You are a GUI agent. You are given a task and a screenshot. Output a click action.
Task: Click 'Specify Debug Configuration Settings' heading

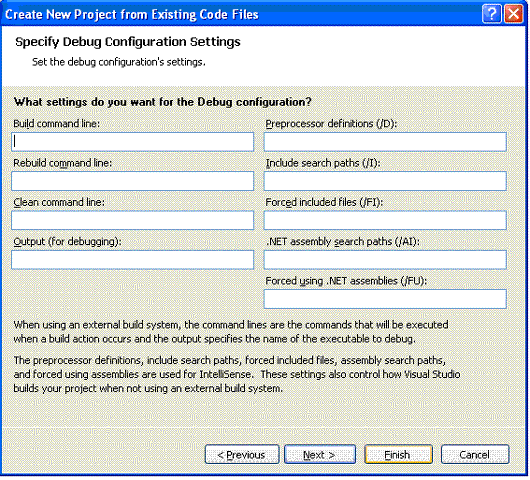[128, 42]
